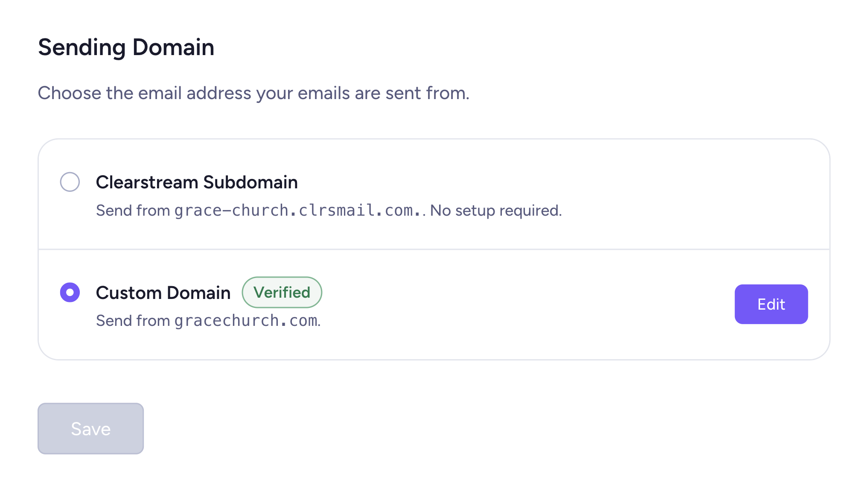Click the word 'Sending' in the heading
868x492 pixels.
click(x=82, y=48)
